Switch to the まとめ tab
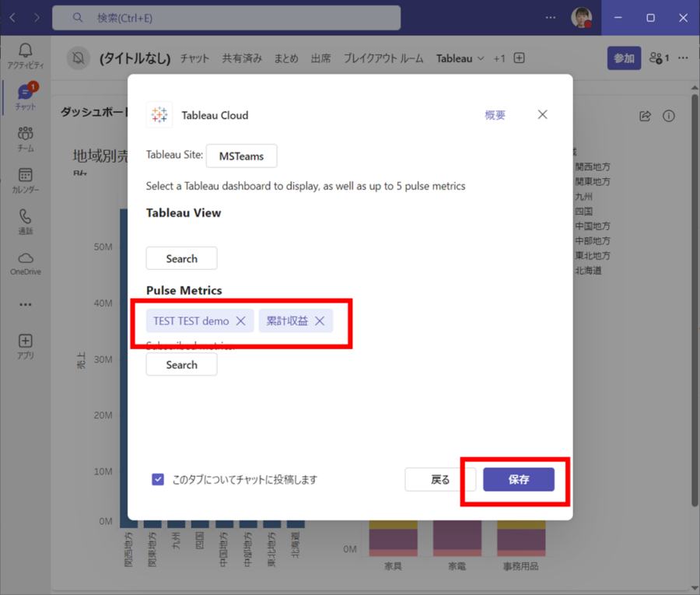700x595 pixels. [285, 58]
